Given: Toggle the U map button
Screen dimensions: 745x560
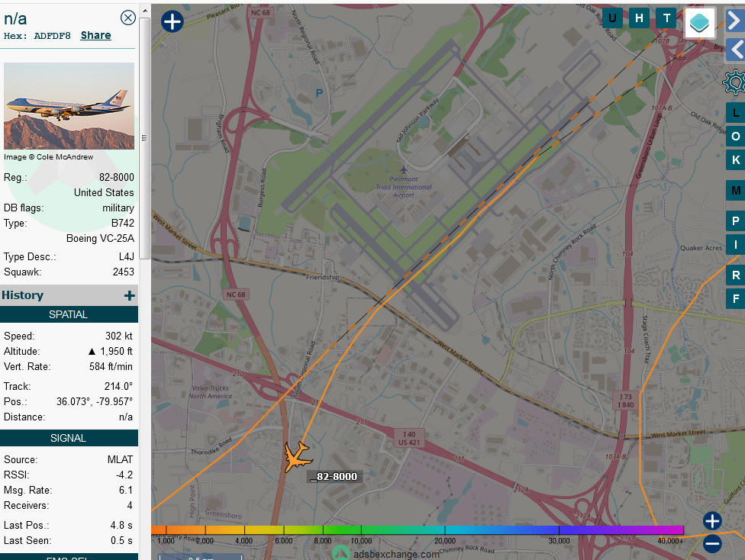Looking at the screenshot, I should pos(612,18).
